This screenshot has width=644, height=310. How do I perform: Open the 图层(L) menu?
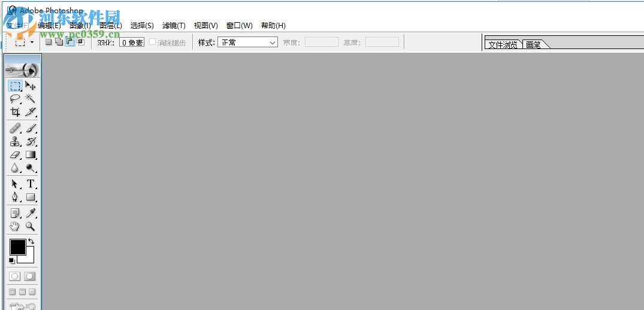(x=111, y=25)
